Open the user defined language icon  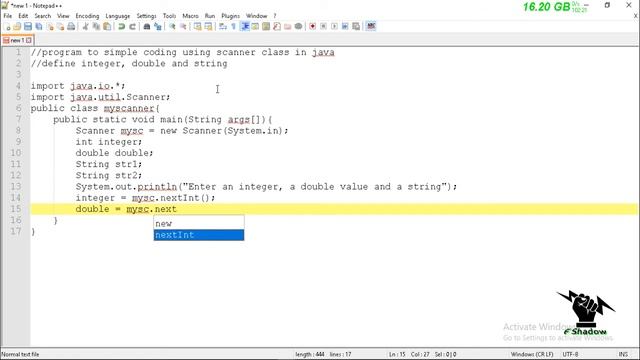[255, 27]
